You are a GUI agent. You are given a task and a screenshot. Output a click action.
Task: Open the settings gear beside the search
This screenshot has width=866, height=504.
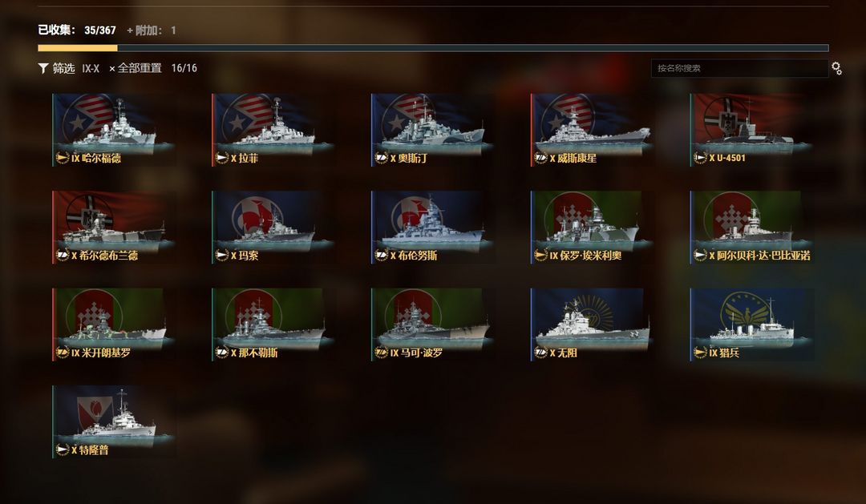[836, 68]
